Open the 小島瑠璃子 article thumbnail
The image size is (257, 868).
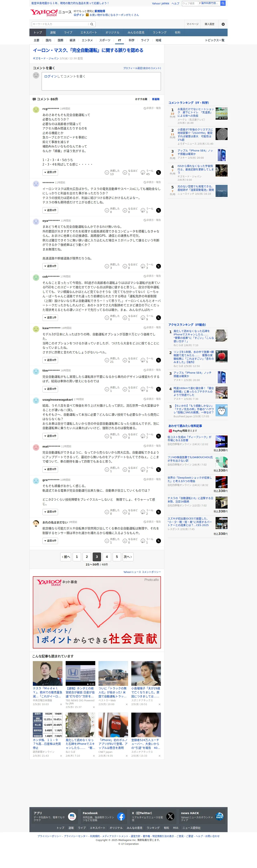point(146,673)
